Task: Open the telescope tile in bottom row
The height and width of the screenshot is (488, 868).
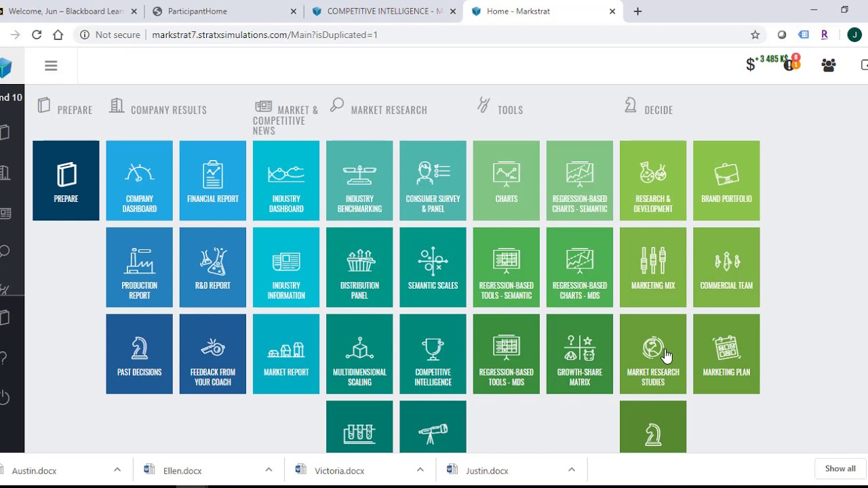Action: pyautogui.click(x=433, y=427)
